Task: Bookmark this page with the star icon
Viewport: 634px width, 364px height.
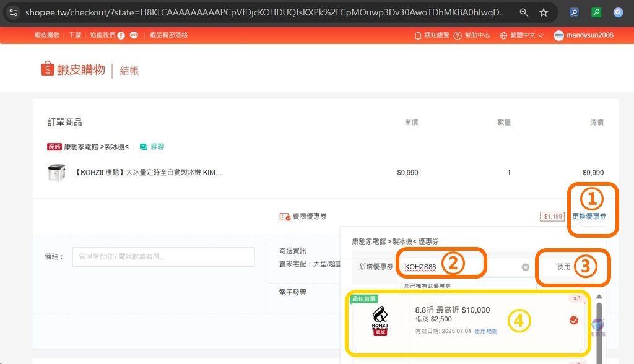Action: point(544,12)
